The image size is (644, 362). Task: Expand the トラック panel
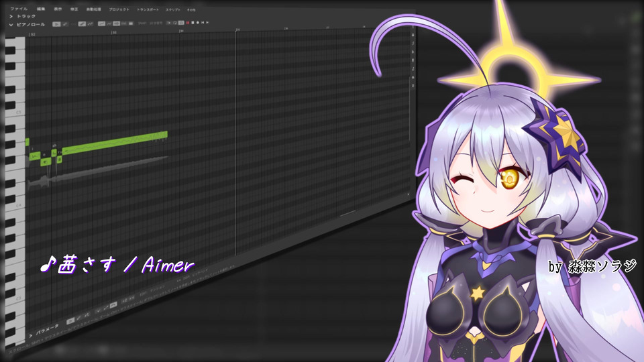[11, 16]
